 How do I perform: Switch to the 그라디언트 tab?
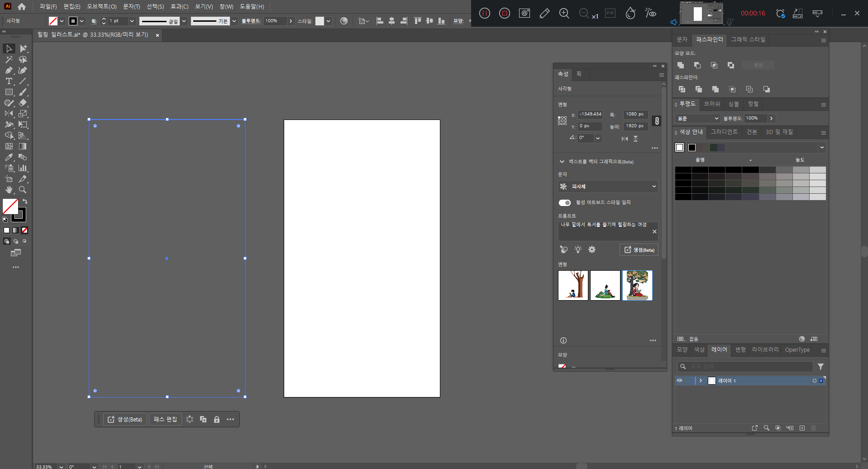pos(724,132)
